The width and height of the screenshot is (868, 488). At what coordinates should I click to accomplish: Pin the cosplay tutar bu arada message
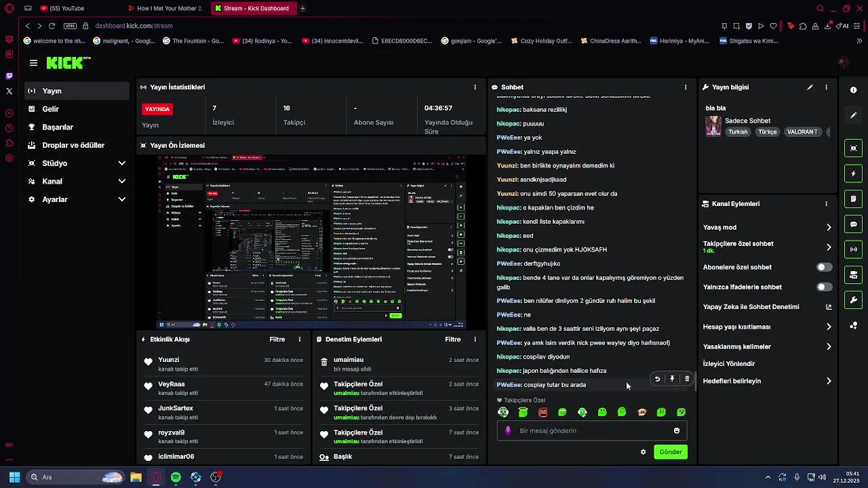click(672, 379)
